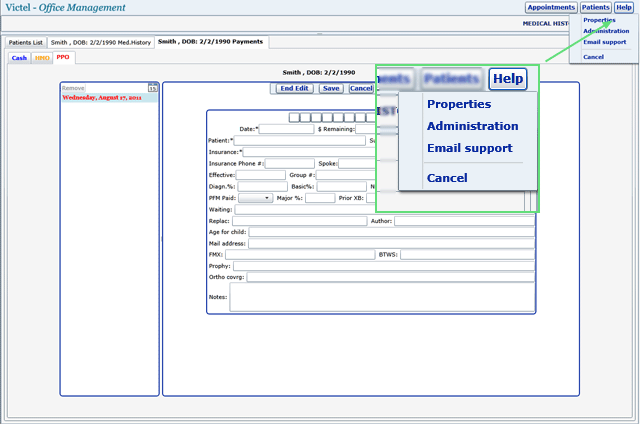Click into the Prophy field

384,266
